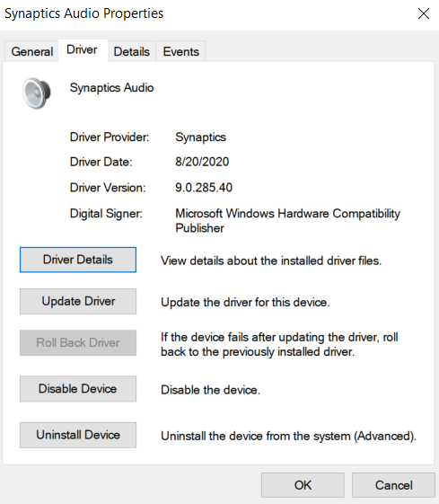Switch to the General tab
Image resolution: width=439 pixels, height=504 pixels.
click(x=31, y=51)
